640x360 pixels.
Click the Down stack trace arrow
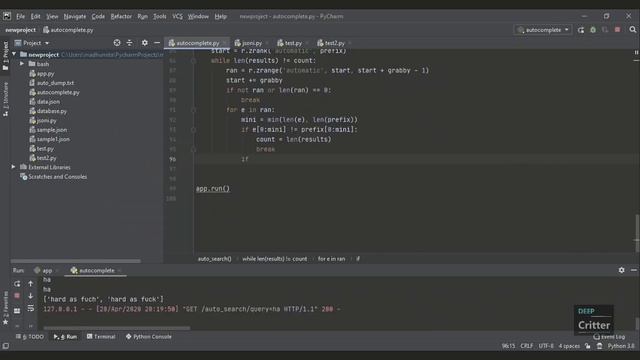[x=31, y=296]
